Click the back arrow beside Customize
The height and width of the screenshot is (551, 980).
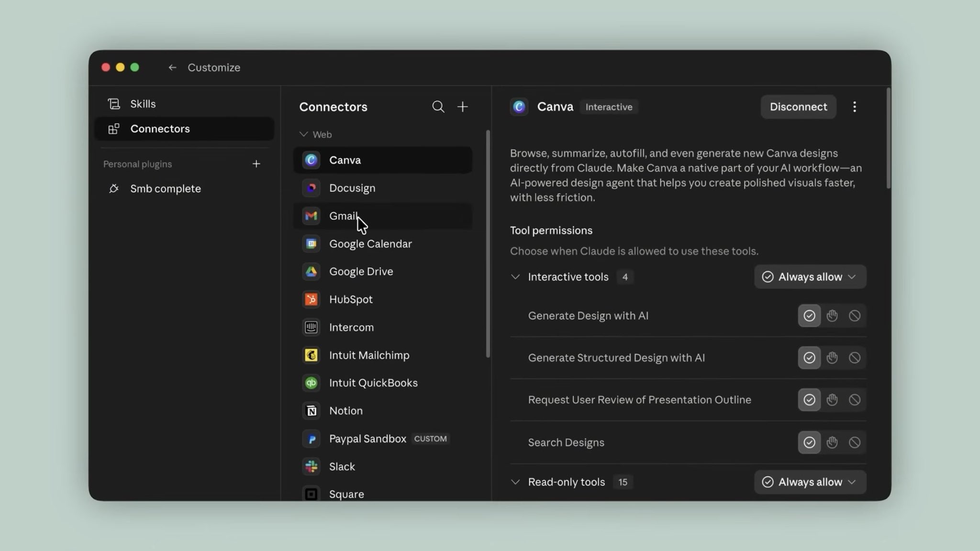click(172, 67)
